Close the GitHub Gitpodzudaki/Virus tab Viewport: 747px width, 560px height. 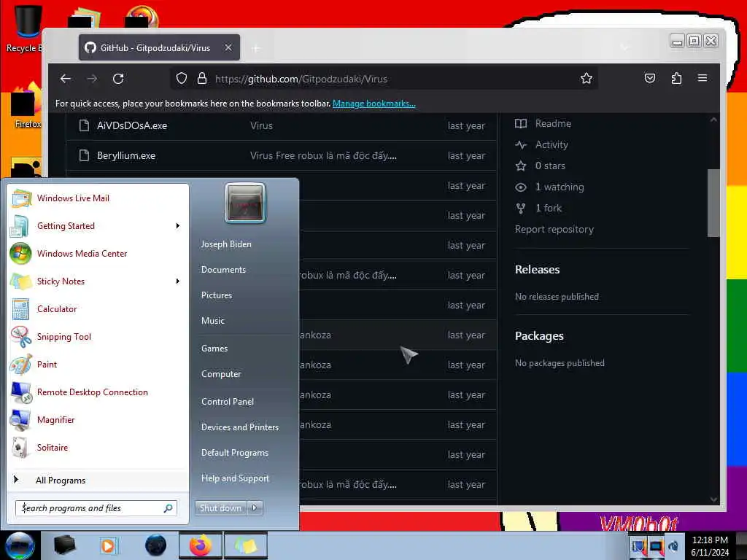(228, 47)
